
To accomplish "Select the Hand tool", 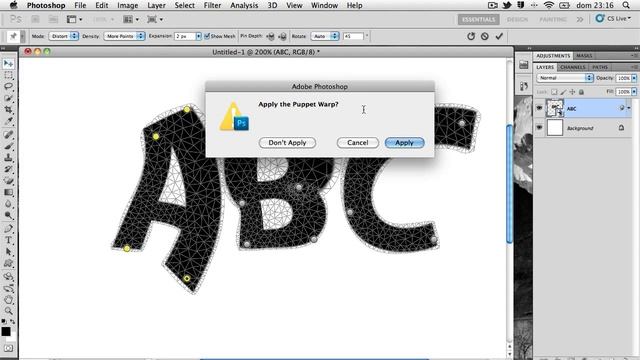I will (x=8, y=300).
